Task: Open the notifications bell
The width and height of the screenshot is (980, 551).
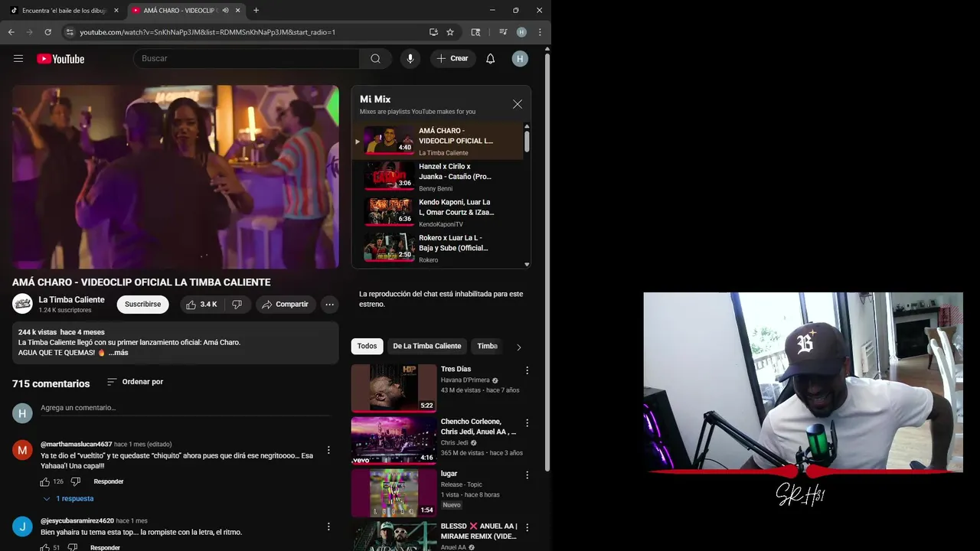Action: click(490, 58)
